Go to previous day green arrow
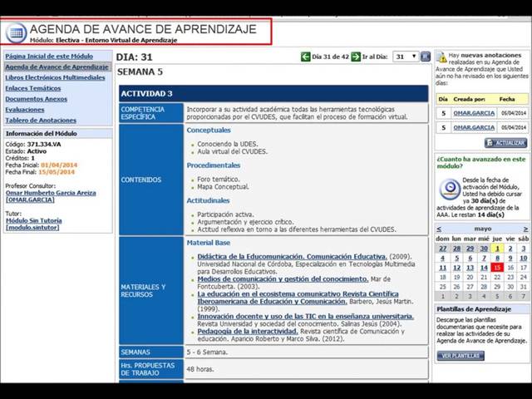Viewport: 532px width, 399px height. coord(305,57)
